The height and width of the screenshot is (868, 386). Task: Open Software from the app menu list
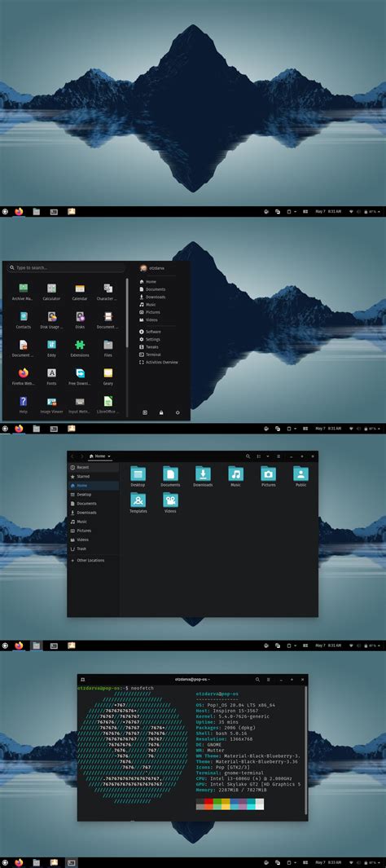click(x=150, y=332)
